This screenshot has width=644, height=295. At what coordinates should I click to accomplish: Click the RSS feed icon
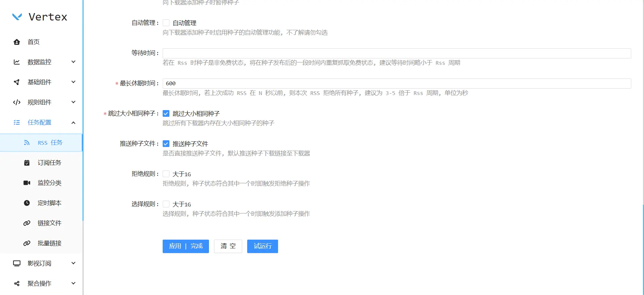(x=27, y=143)
